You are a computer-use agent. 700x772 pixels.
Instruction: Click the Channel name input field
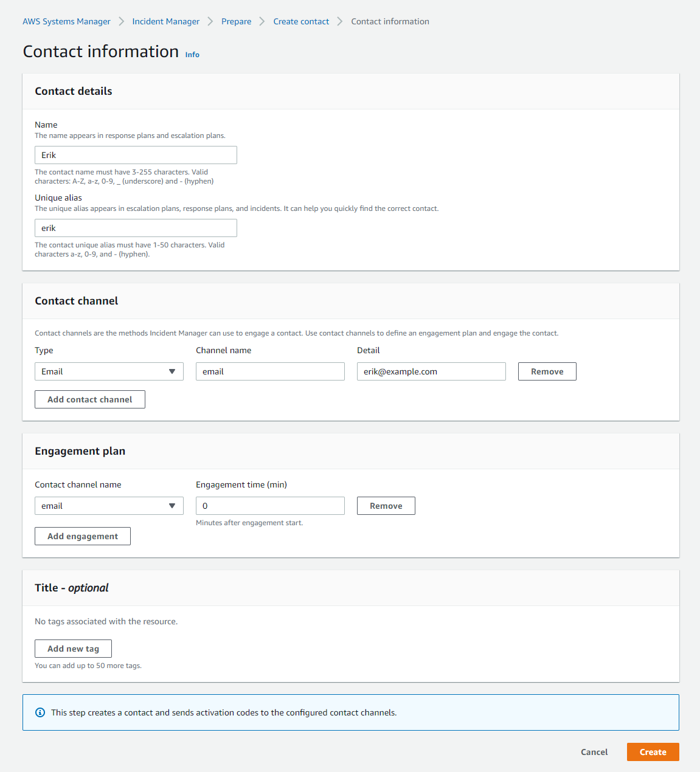(270, 371)
